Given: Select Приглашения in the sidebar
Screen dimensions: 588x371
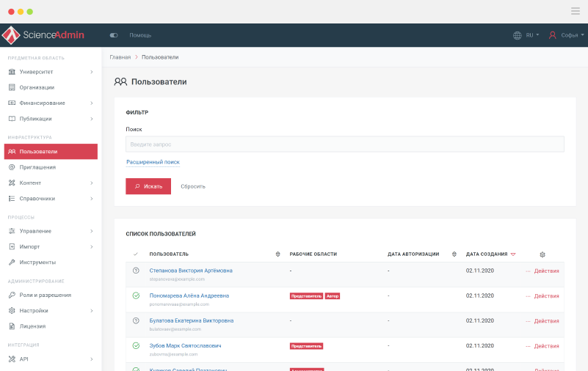Looking at the screenshot, I should (37, 167).
